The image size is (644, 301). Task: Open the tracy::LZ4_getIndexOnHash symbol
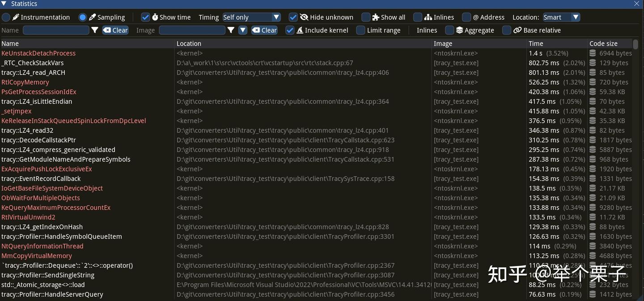42,227
